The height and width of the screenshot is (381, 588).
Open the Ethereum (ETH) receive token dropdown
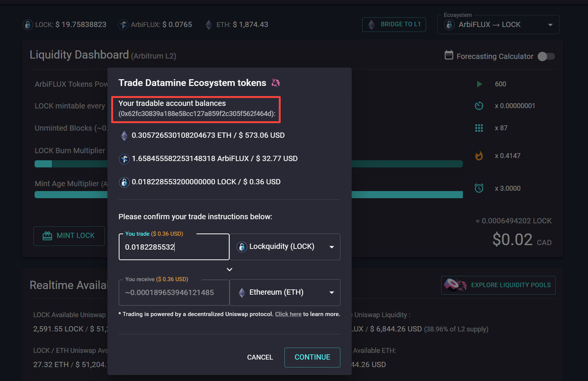(285, 292)
